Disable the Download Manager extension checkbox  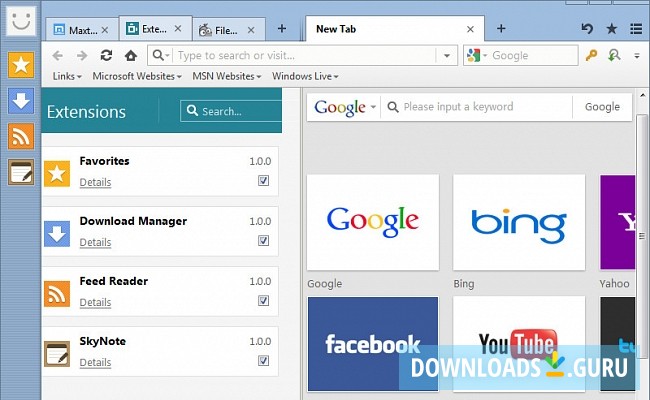(263, 240)
